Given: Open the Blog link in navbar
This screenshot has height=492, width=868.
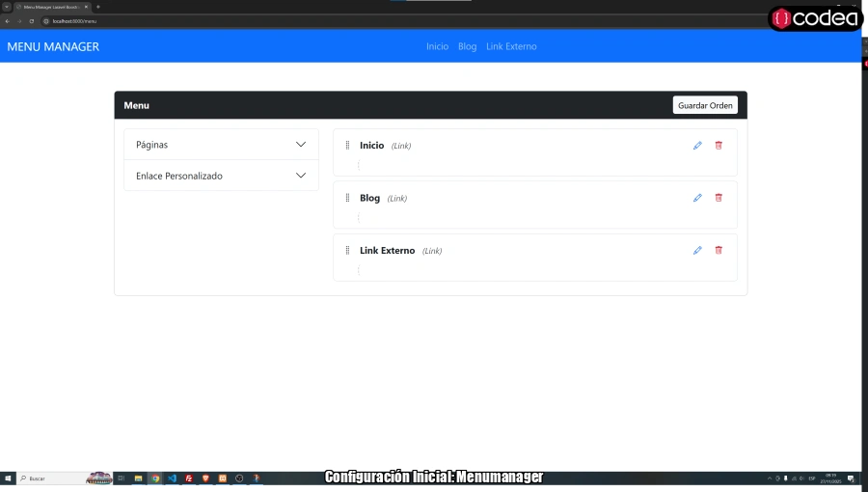Looking at the screenshot, I should click(x=467, y=46).
